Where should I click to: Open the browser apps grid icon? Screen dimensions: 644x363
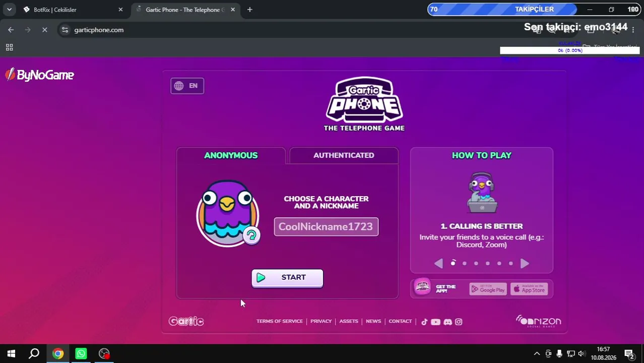click(9, 47)
